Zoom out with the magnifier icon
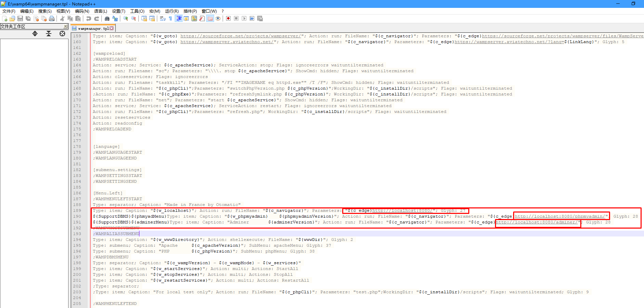The height and width of the screenshot is (308, 644). (x=134, y=18)
